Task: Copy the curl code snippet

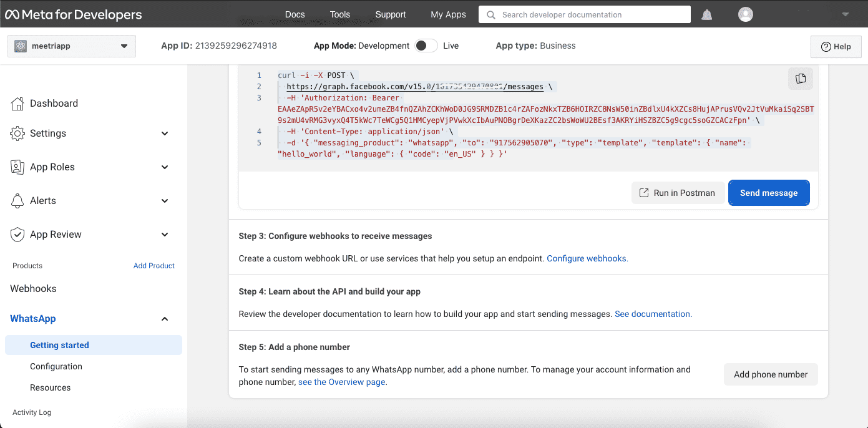Action: [x=801, y=79]
